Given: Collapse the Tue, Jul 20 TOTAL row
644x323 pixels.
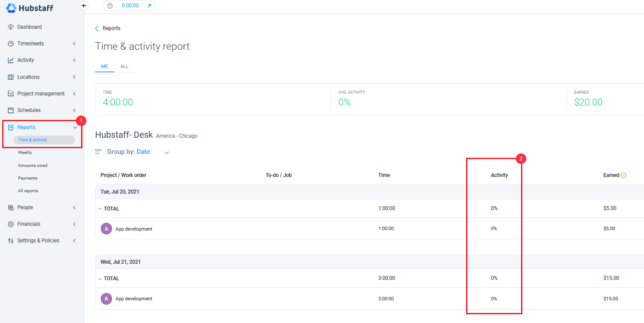Looking at the screenshot, I should [x=100, y=209].
